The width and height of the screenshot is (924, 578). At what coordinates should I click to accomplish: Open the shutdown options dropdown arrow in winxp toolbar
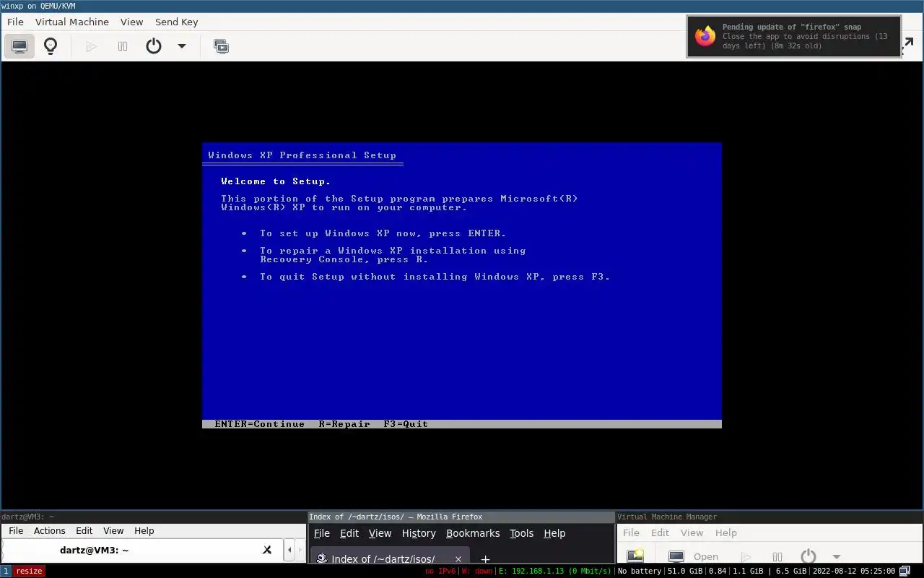182,46
